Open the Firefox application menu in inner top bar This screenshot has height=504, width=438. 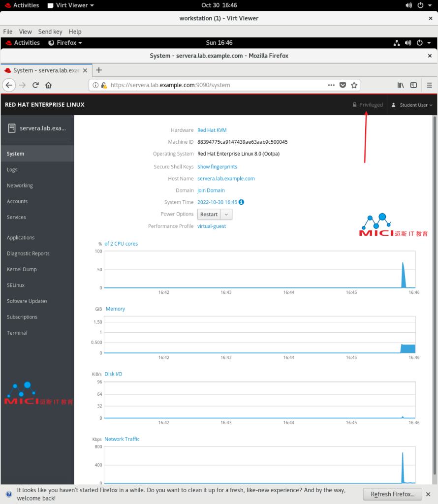[x=65, y=43]
